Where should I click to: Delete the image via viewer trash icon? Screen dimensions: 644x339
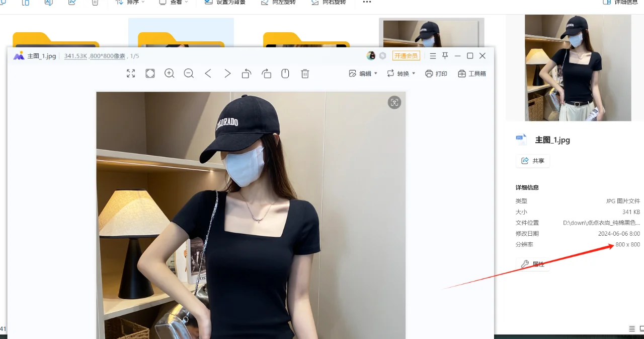pyautogui.click(x=304, y=74)
